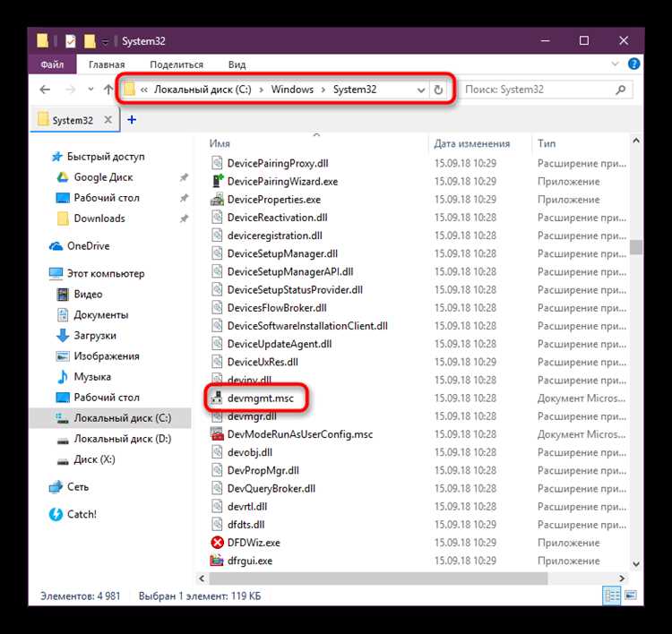Open recent locations dropdown arrow
The width and height of the screenshot is (672, 634).
click(x=90, y=90)
